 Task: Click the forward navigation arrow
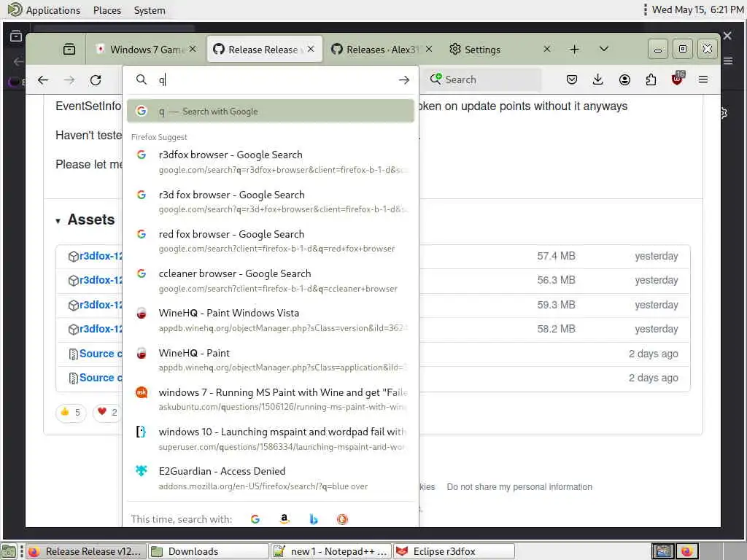[x=69, y=80]
